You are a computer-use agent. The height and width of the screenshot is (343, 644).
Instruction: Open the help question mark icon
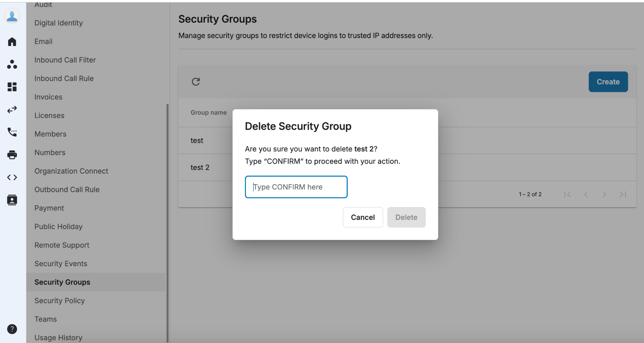point(12,329)
